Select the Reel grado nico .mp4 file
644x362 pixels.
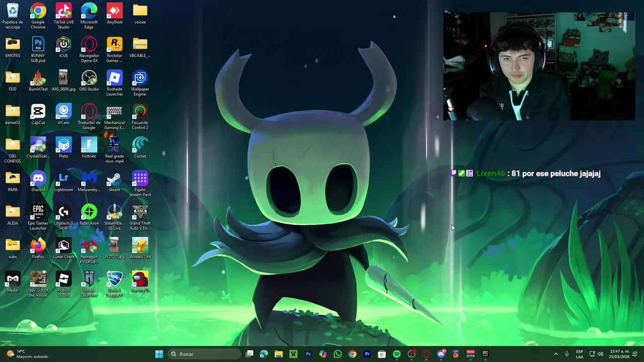click(114, 150)
